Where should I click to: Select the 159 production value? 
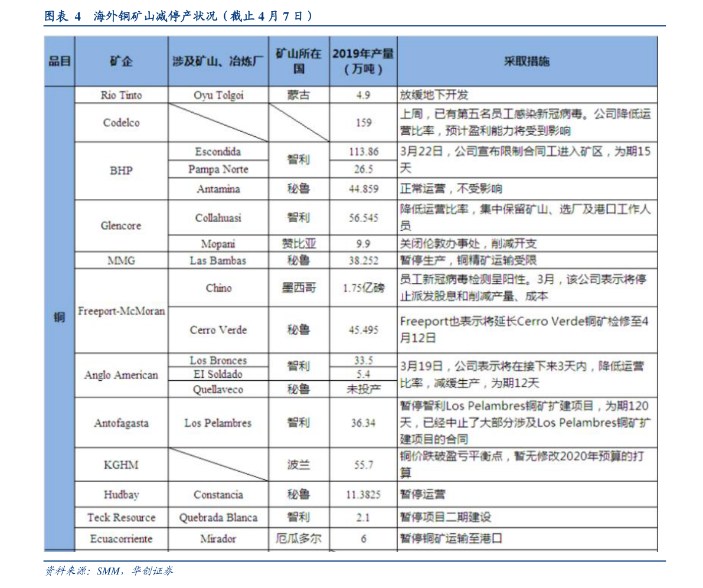click(363, 123)
